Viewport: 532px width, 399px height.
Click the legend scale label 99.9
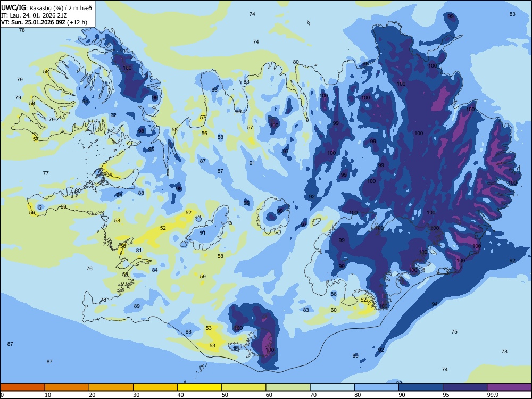(493, 395)
